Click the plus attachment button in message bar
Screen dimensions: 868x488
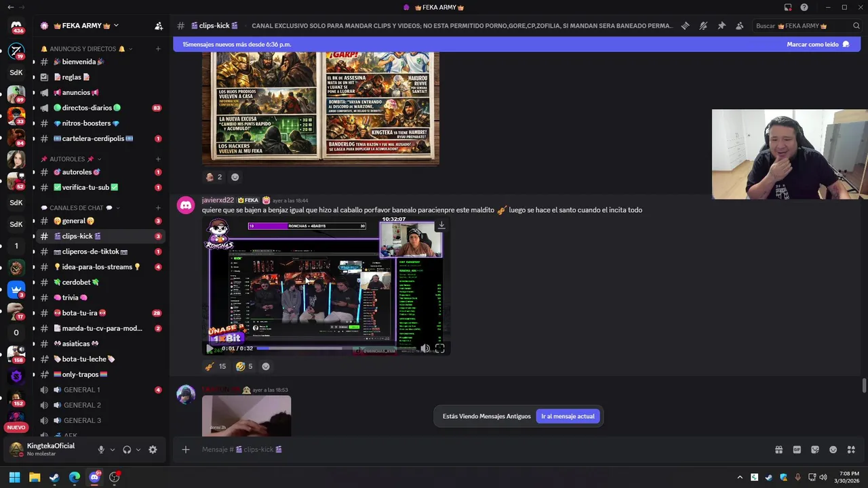[x=185, y=449]
